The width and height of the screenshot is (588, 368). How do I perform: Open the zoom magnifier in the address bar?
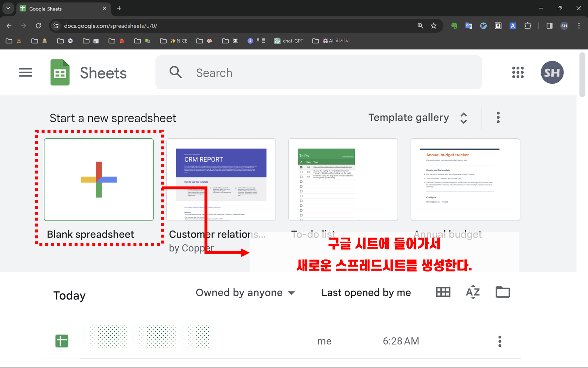[420, 26]
